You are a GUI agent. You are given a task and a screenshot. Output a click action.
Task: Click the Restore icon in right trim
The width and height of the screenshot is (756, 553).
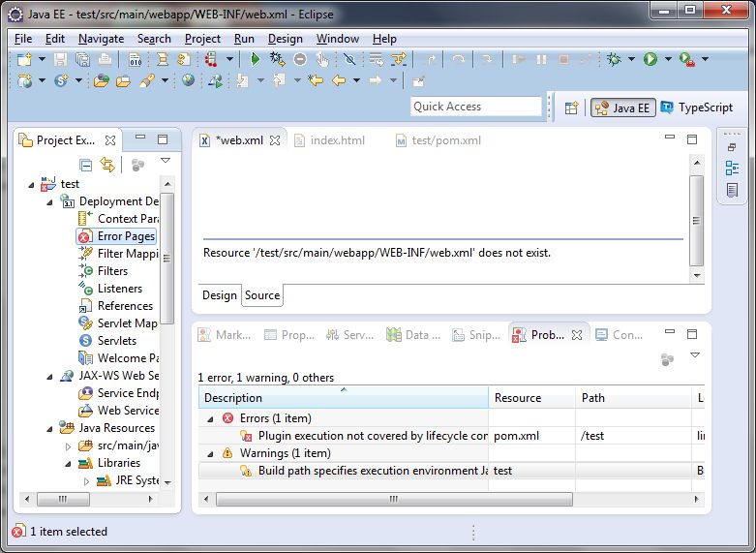click(732, 146)
